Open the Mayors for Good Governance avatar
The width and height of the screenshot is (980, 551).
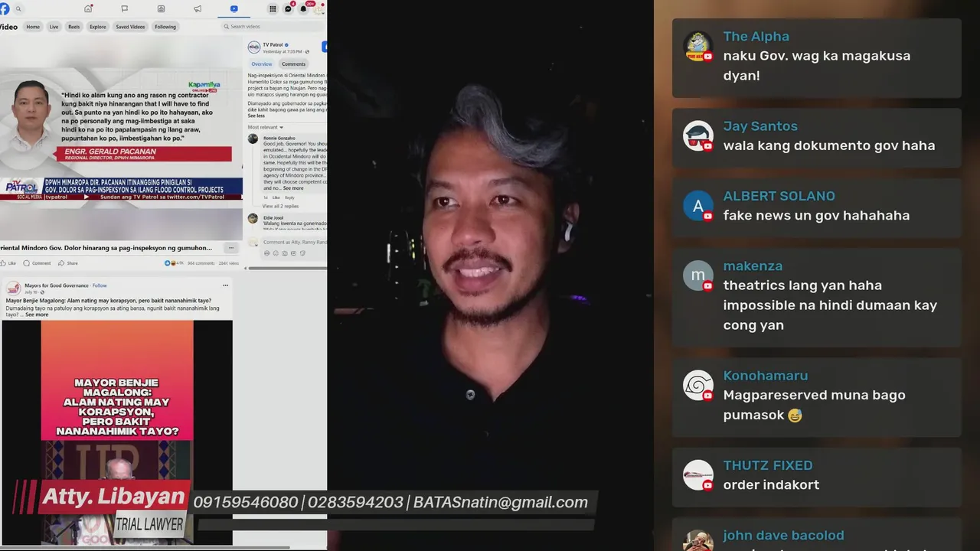tap(13, 288)
